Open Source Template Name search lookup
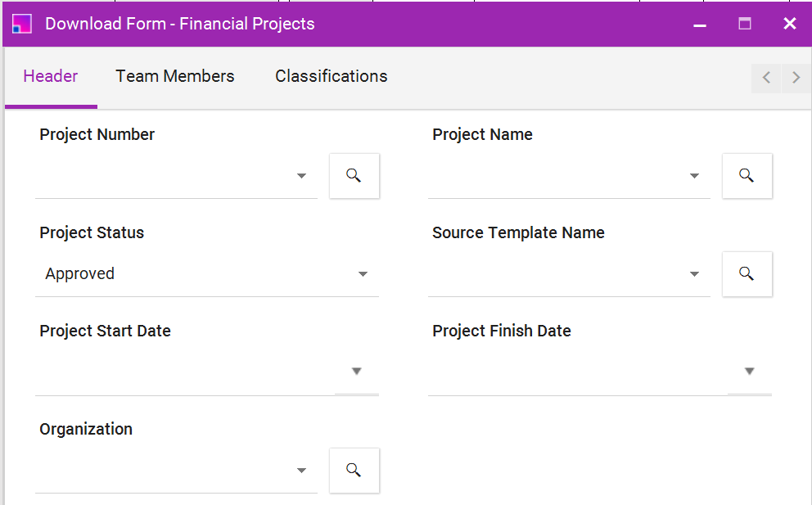This screenshot has width=812, height=505. (x=747, y=274)
